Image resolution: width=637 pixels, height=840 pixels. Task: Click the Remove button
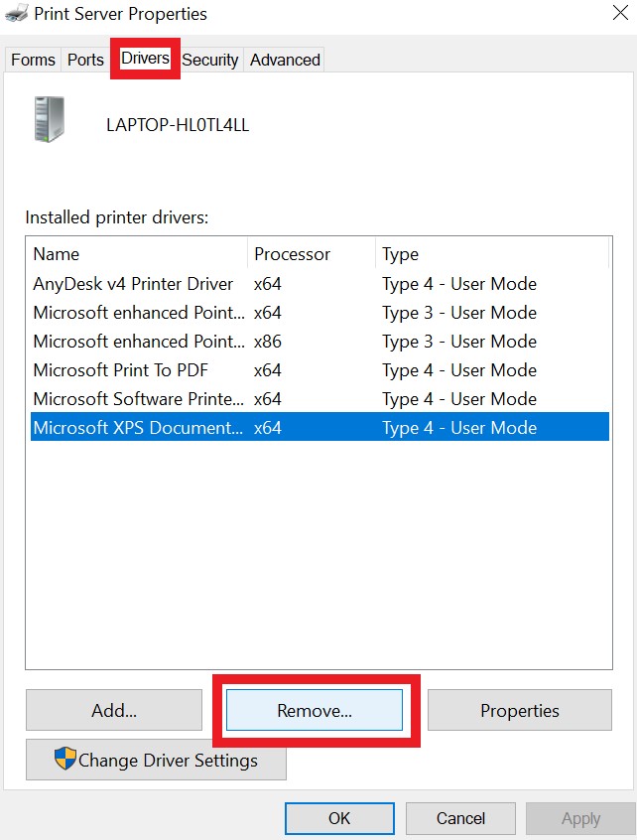click(316, 711)
